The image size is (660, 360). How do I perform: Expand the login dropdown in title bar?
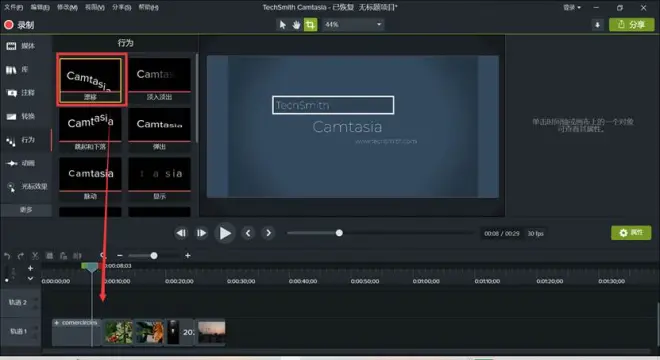coord(572,8)
